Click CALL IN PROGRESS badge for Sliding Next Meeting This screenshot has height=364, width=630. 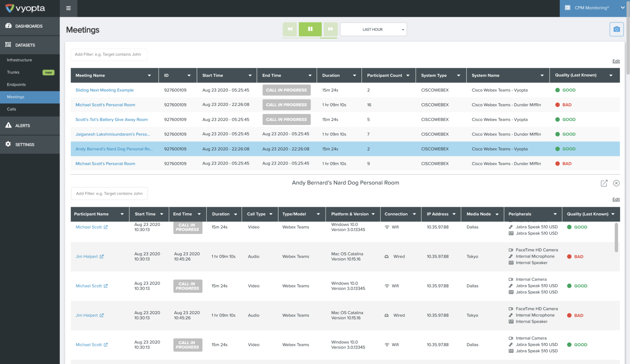point(286,90)
